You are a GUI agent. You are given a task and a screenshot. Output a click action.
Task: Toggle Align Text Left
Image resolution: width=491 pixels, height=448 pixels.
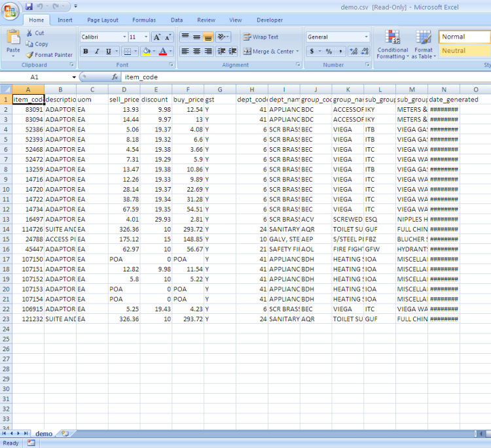[185, 51]
